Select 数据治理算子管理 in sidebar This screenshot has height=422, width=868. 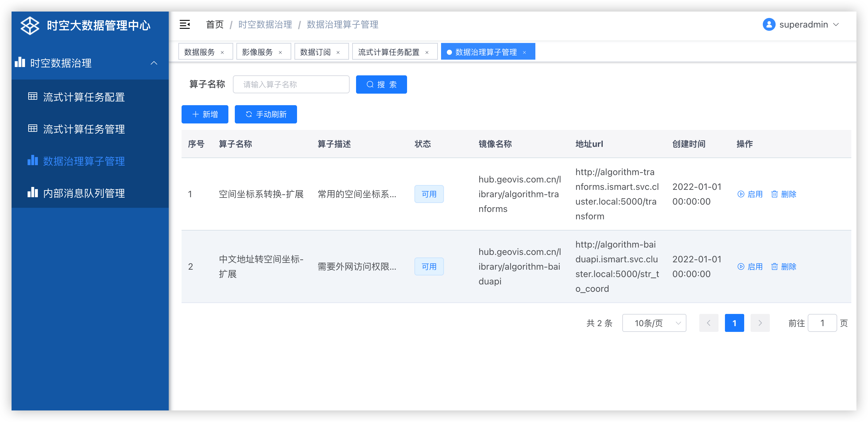[x=90, y=161]
